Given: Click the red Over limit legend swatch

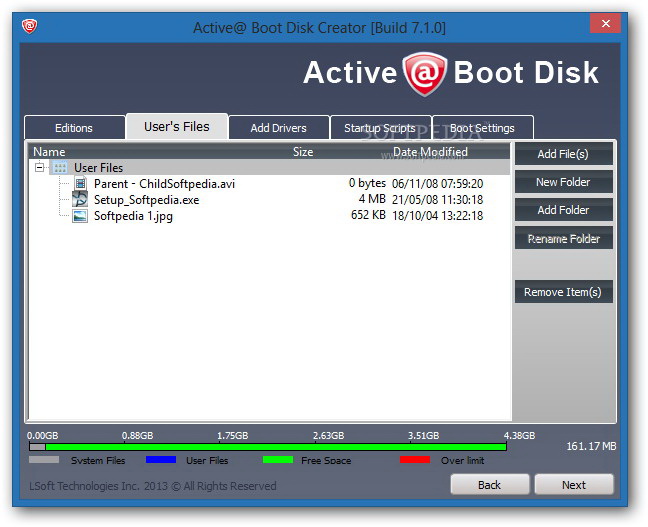Looking at the screenshot, I should point(415,460).
